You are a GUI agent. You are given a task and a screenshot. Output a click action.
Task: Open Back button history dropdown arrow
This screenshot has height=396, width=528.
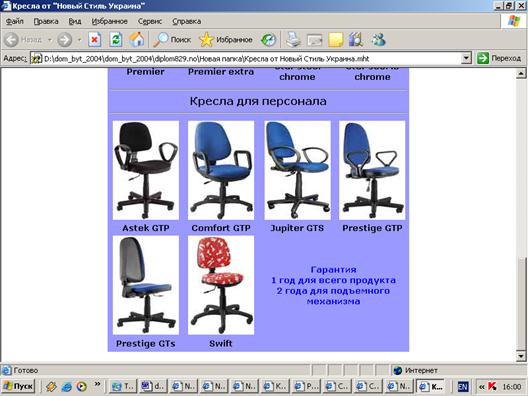pos(50,40)
